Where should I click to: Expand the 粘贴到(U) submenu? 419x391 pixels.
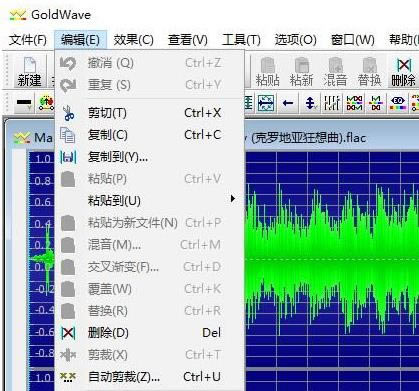point(149,201)
